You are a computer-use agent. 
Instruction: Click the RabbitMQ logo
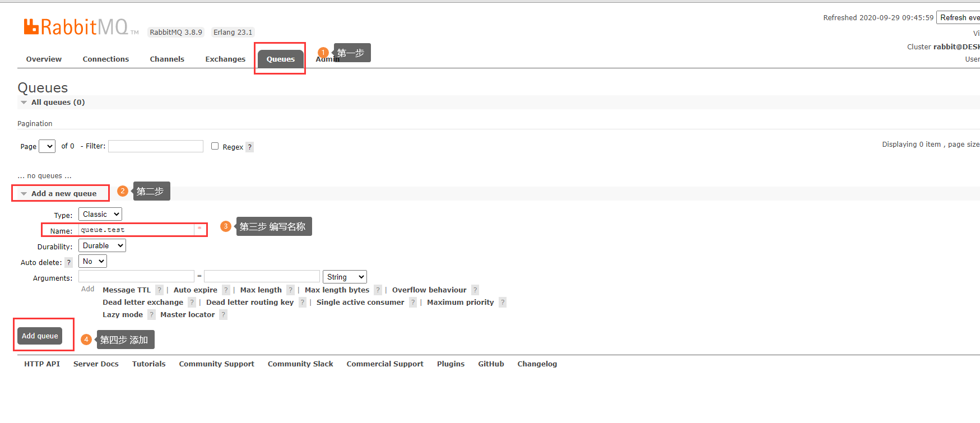click(81, 27)
